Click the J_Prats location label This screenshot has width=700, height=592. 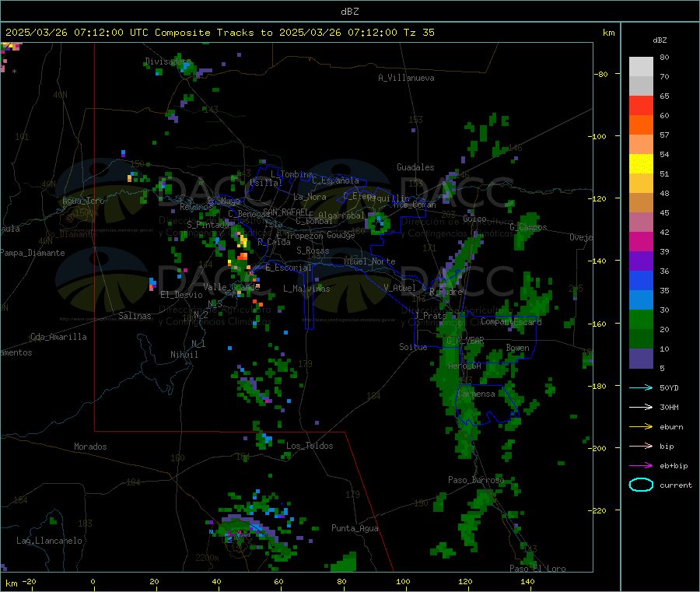(x=431, y=316)
